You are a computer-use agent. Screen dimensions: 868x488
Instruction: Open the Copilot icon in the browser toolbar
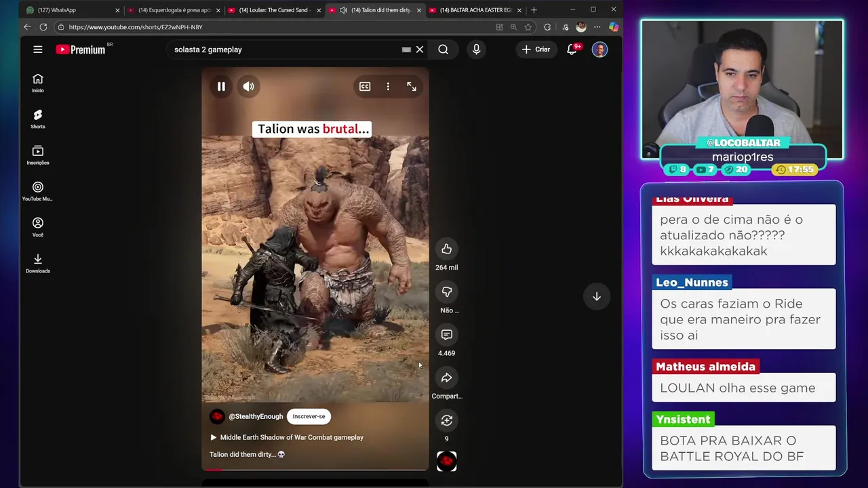point(613,27)
